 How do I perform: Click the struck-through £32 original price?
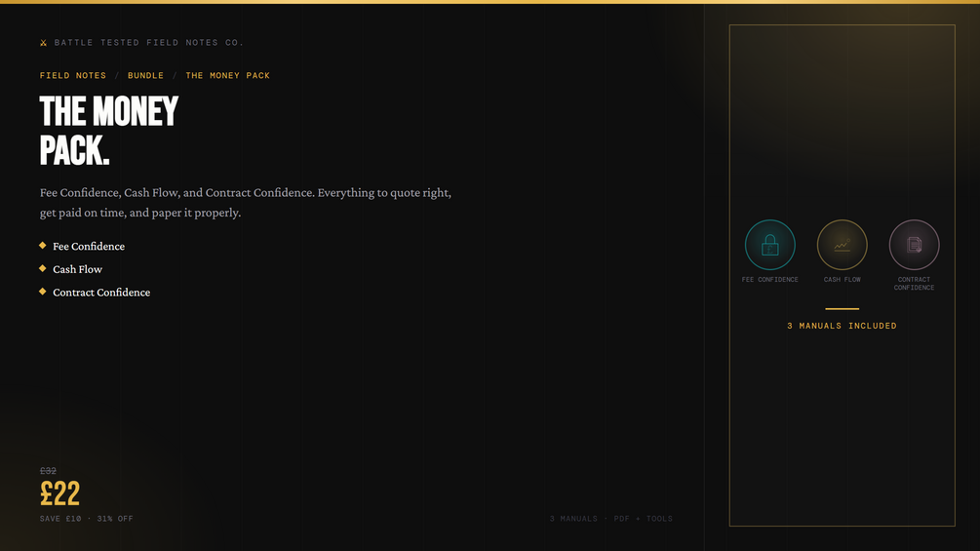pos(48,471)
